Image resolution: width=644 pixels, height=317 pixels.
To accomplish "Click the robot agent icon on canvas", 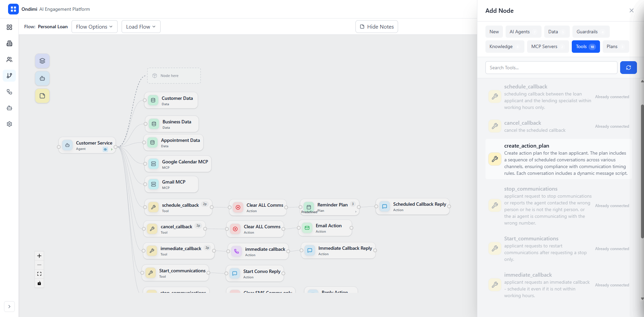I will (x=42, y=78).
